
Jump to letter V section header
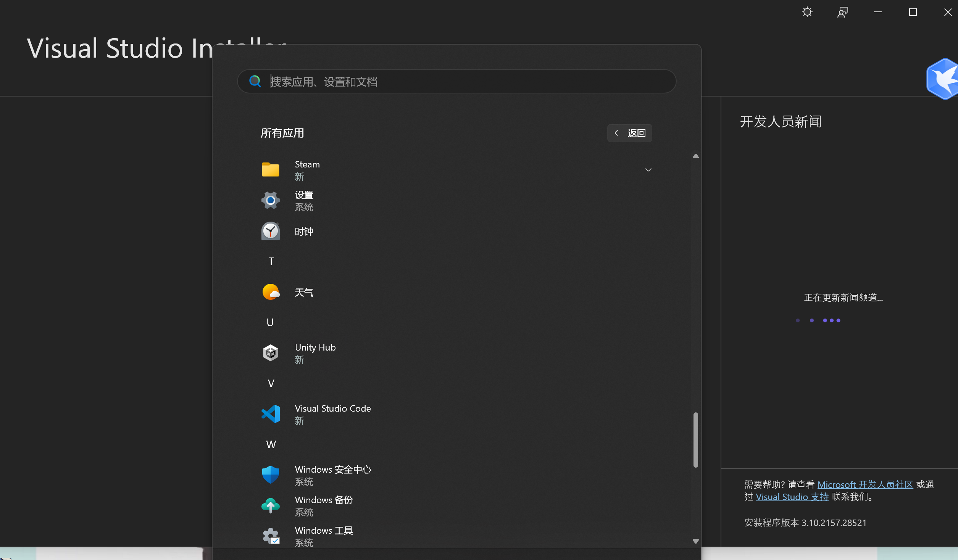pyautogui.click(x=271, y=383)
